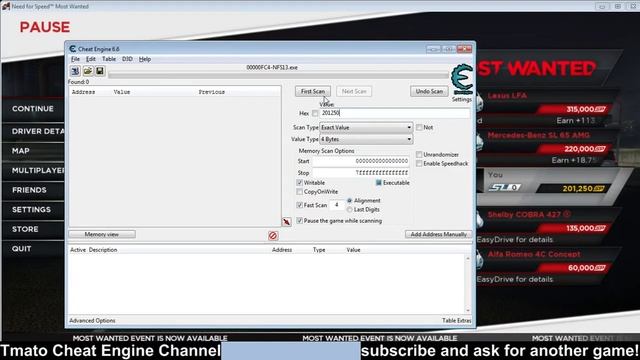Select QUIT in the game pause menu

click(21, 249)
